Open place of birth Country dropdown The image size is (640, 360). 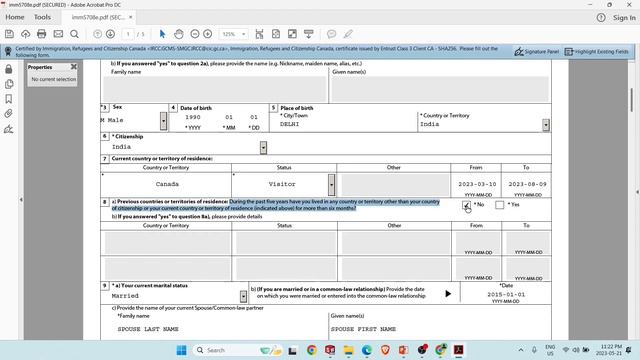[546, 125]
